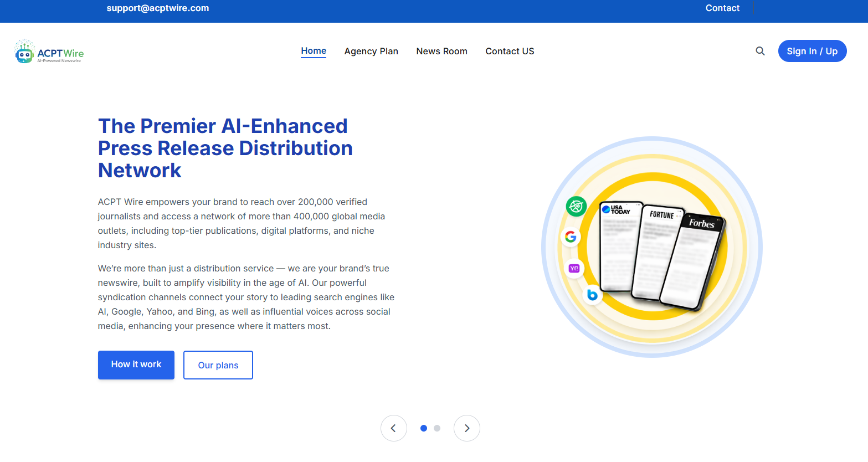Click the support@acptwire.com email link

[158, 8]
